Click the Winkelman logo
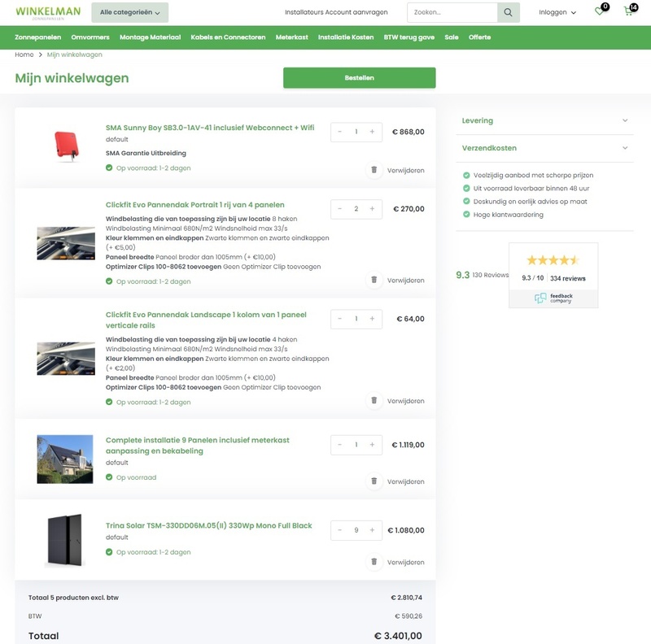Screen dimensions: 651x644 point(48,12)
